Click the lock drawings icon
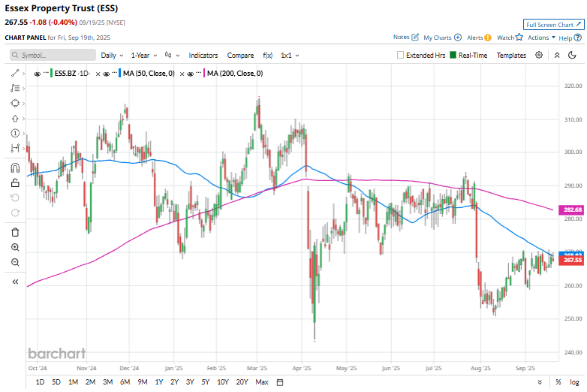Image resolution: width=587 pixels, height=392 pixels. [x=15, y=182]
